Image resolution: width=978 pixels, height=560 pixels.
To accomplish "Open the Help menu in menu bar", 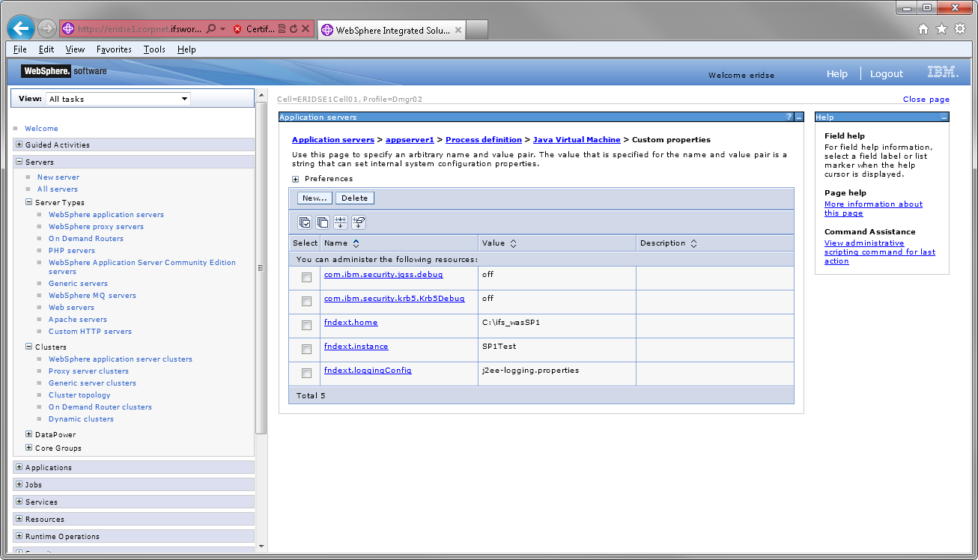I will [186, 49].
